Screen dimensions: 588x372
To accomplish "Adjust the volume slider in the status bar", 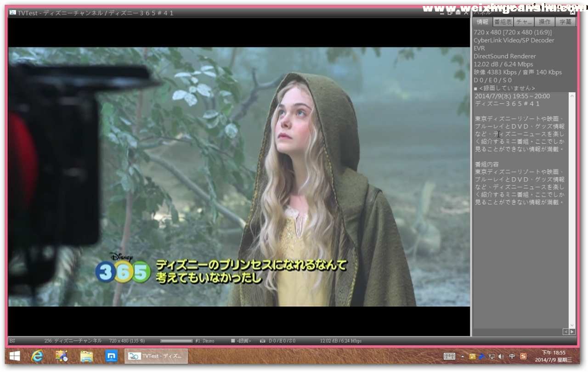I will pos(176,341).
